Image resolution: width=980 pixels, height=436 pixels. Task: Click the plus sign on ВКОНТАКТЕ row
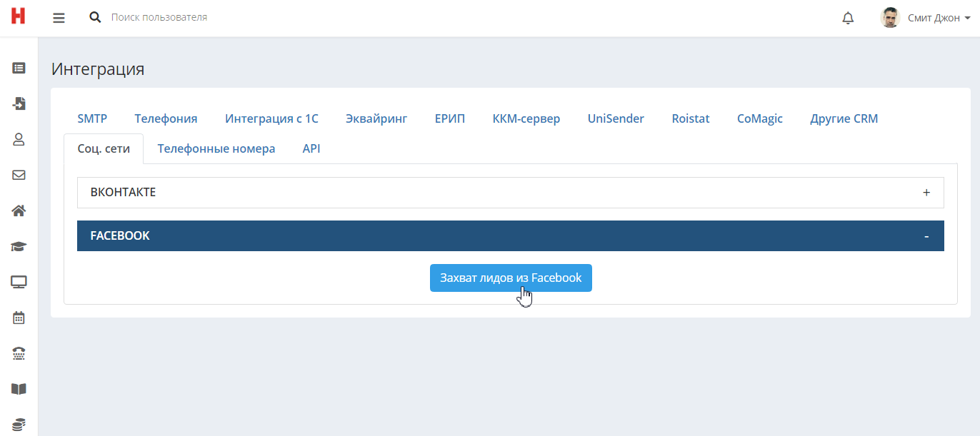(x=926, y=193)
